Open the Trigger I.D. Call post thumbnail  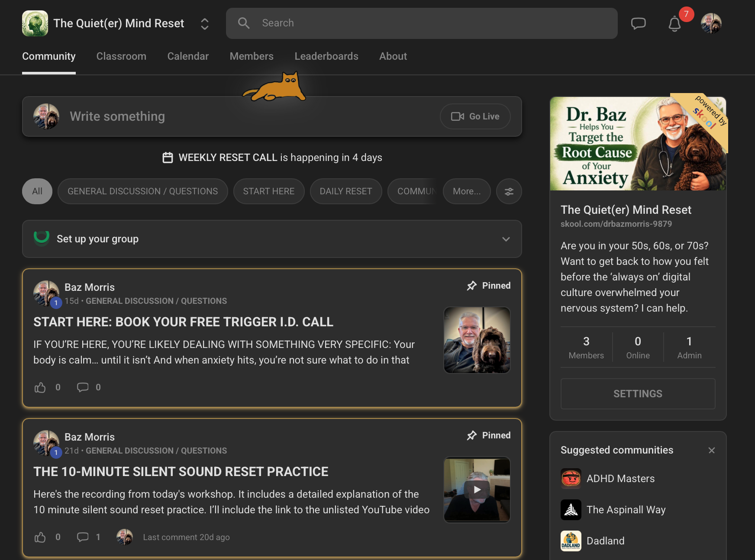pos(477,340)
